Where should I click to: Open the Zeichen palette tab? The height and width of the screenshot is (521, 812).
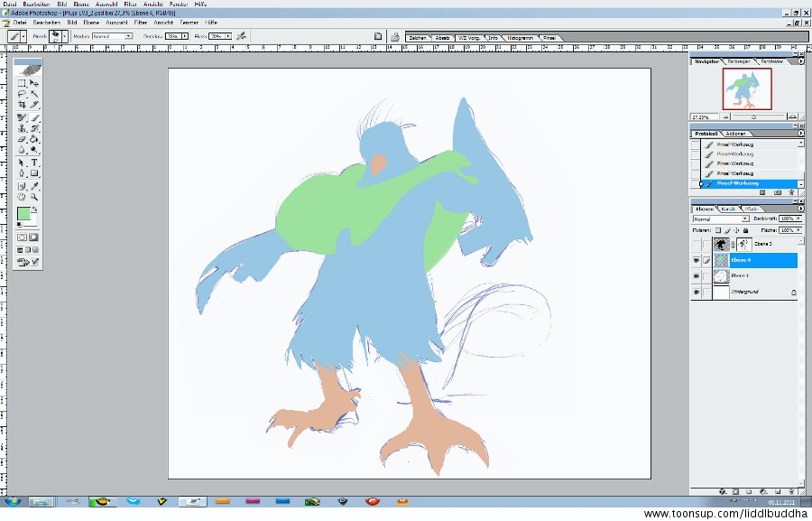click(418, 38)
